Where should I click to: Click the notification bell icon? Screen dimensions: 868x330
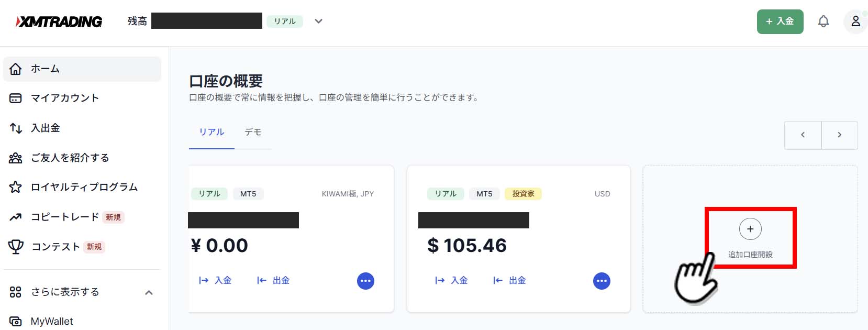pos(824,21)
